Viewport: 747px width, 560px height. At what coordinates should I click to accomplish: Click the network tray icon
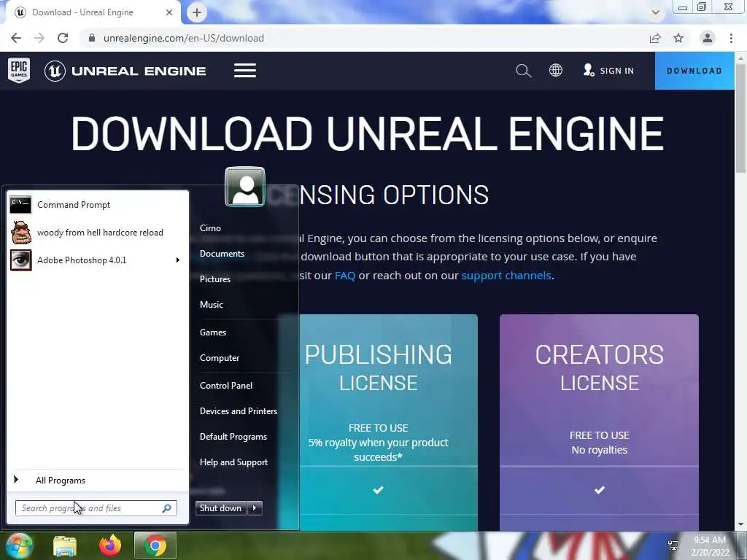click(x=673, y=545)
